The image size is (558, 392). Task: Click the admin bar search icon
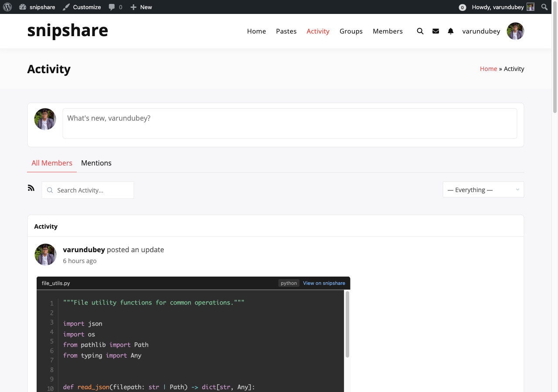544,7
